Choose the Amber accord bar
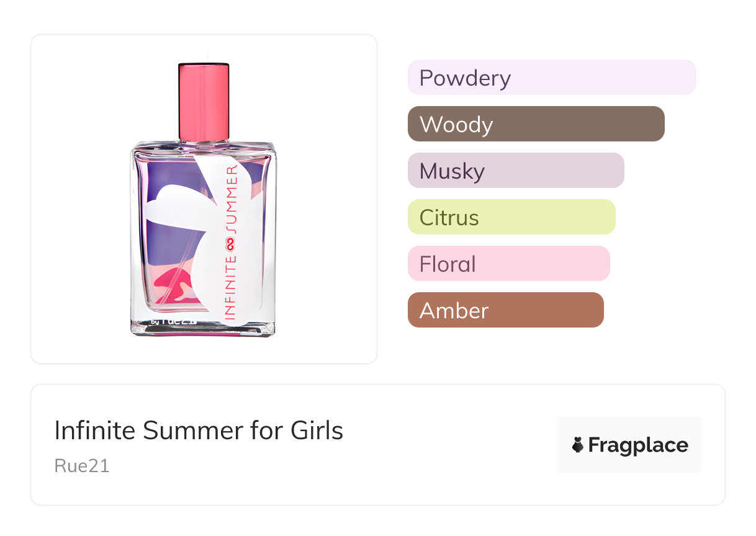 505,310
